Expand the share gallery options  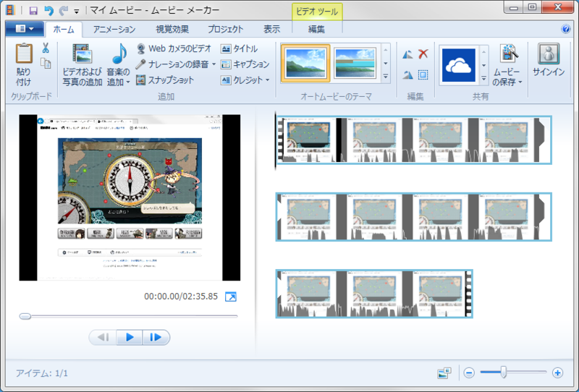click(x=483, y=78)
